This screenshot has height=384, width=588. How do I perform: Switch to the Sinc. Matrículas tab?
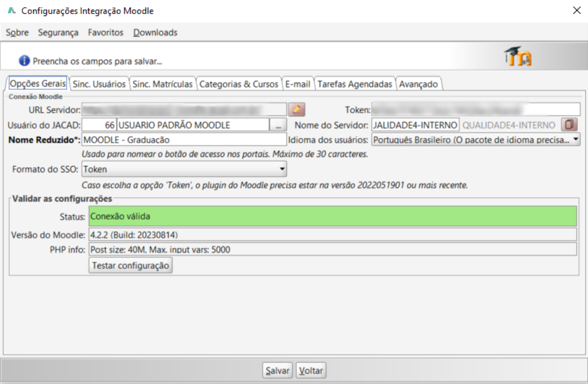pos(162,84)
